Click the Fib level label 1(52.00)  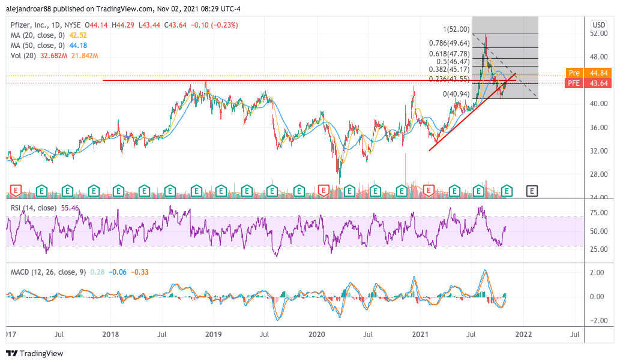click(x=456, y=29)
